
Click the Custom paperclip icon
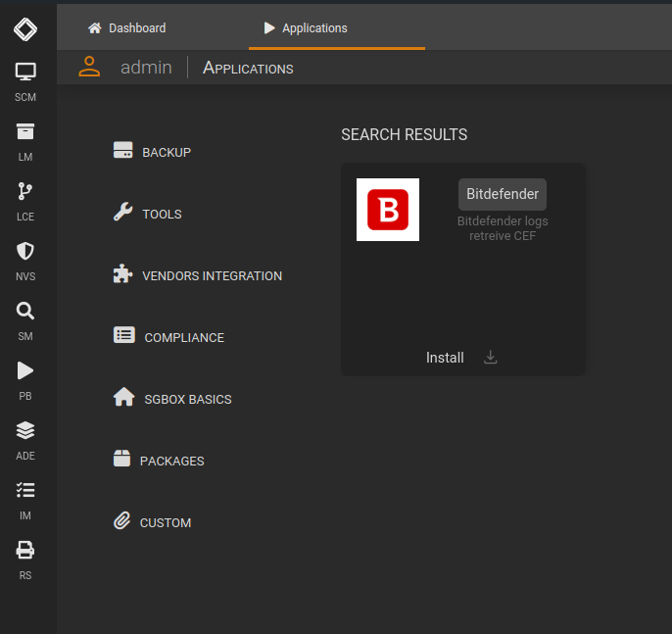(122, 520)
